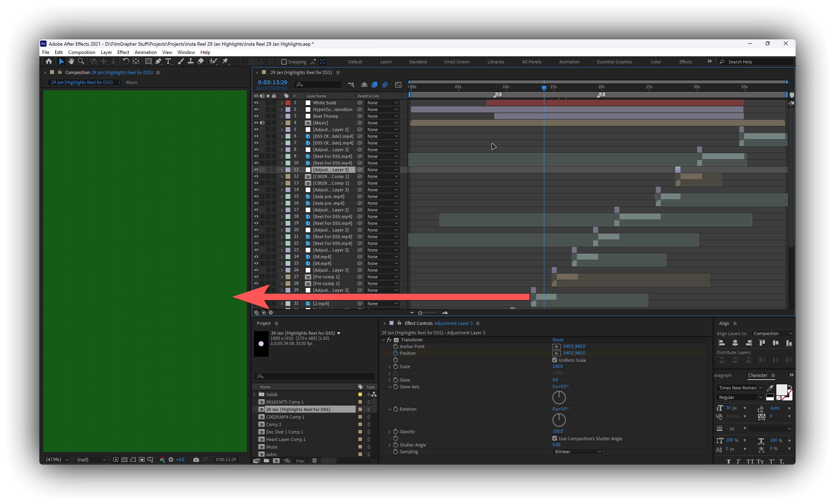Viewport: 835px width, 504px height.
Task: Select the Hand tool
Action: [71, 61]
